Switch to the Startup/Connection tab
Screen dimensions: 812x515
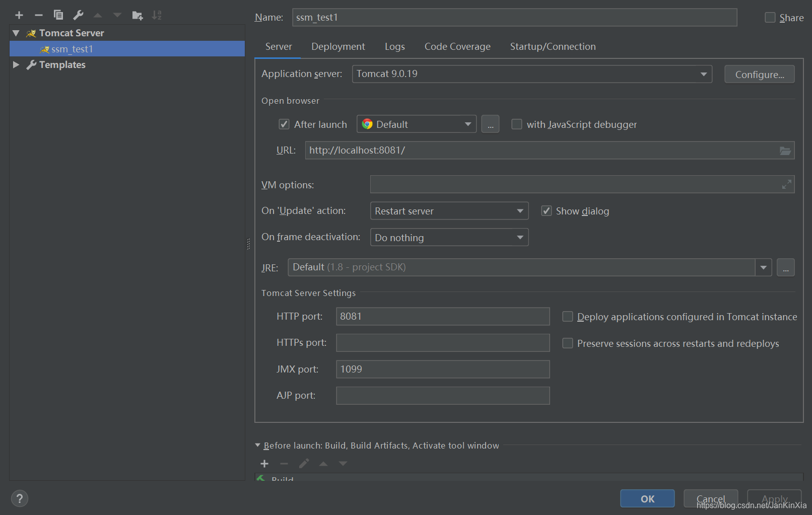[553, 47]
